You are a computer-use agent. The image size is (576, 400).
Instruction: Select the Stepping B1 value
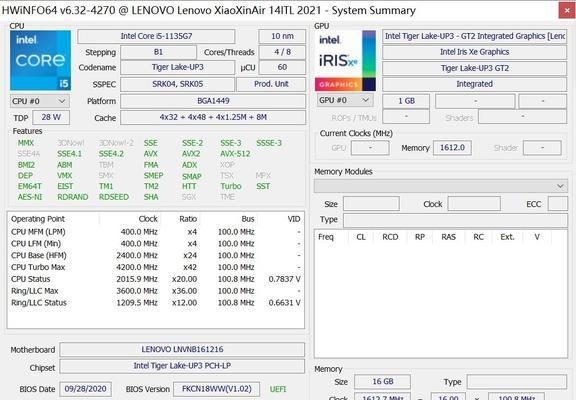click(158, 52)
